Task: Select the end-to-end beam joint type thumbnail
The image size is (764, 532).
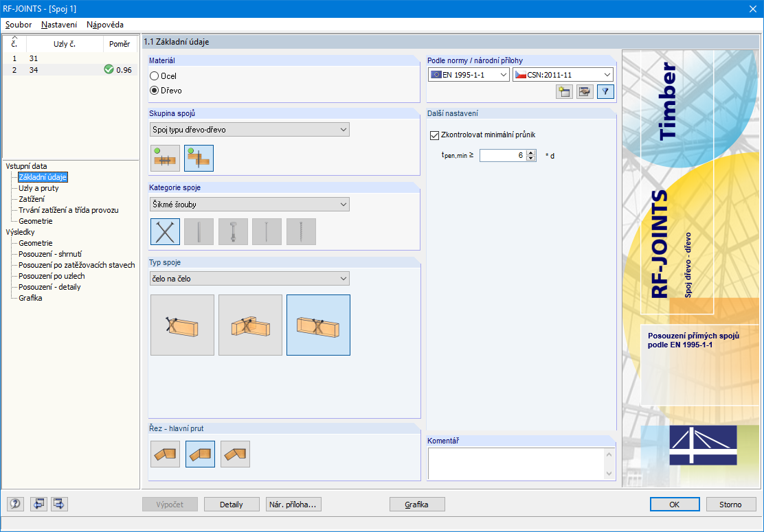Action: [x=318, y=325]
